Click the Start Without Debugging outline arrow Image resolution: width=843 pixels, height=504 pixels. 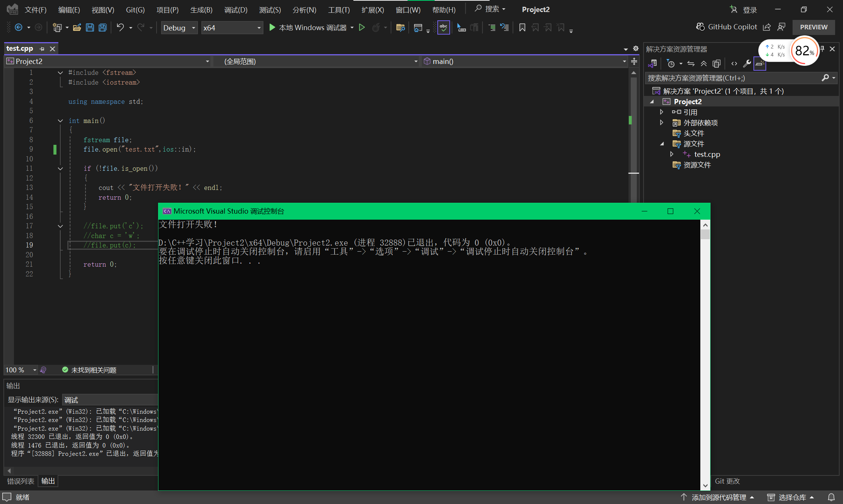(362, 27)
